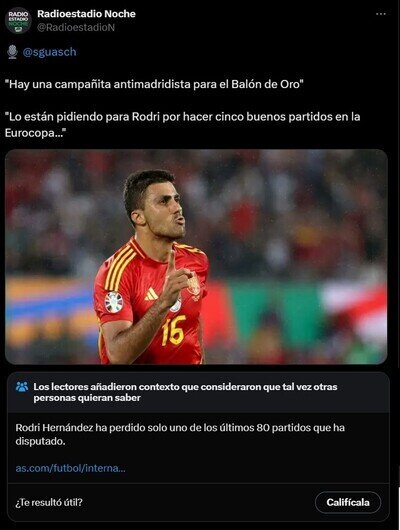This screenshot has height=530, width=400.
Task: Click the '¿Te resultó útil?' prompt
Action: pos(49,502)
